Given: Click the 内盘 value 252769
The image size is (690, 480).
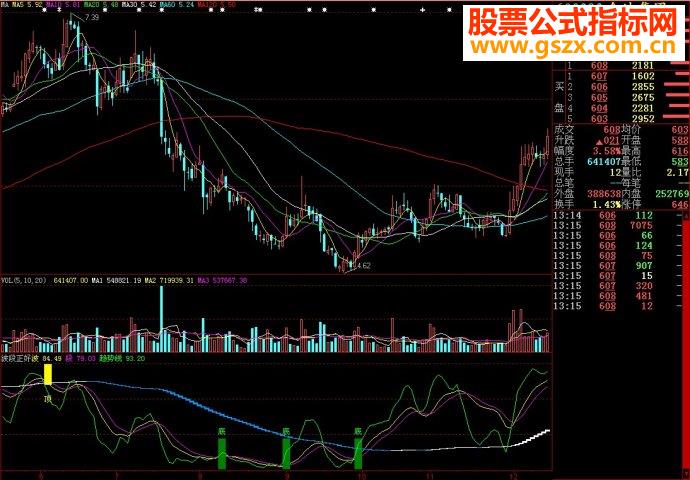Looking at the screenshot, I should (x=672, y=194).
